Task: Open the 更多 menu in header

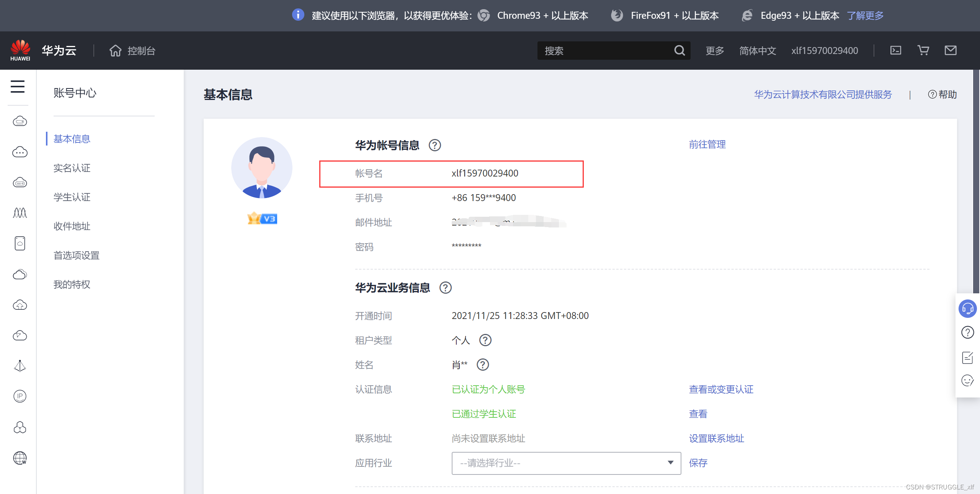Action: point(715,51)
